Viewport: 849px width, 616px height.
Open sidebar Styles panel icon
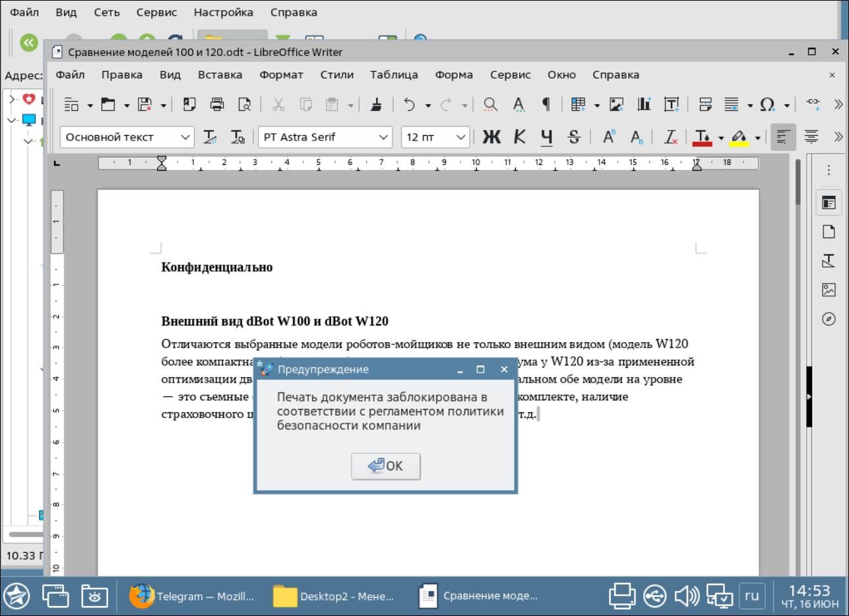pyautogui.click(x=829, y=261)
